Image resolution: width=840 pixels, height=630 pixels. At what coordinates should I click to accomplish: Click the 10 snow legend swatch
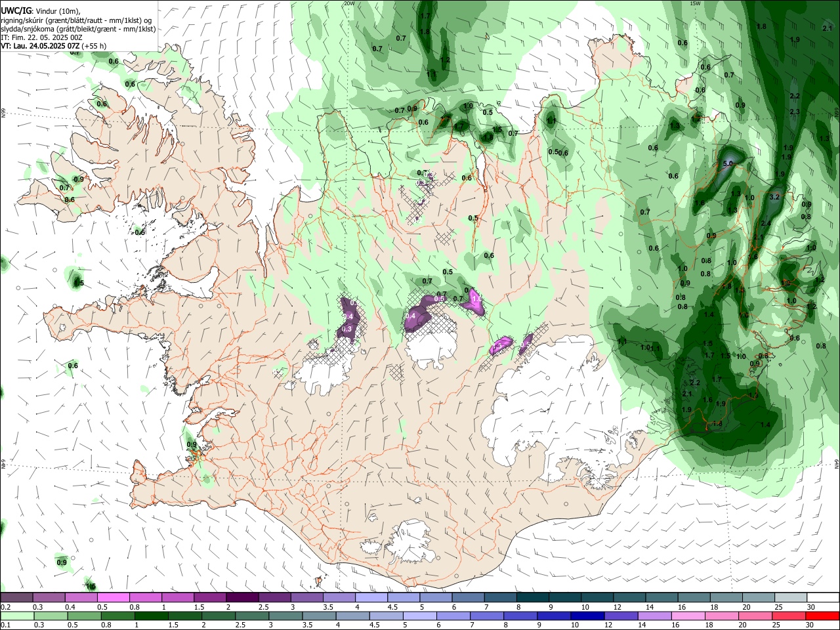(x=597, y=597)
